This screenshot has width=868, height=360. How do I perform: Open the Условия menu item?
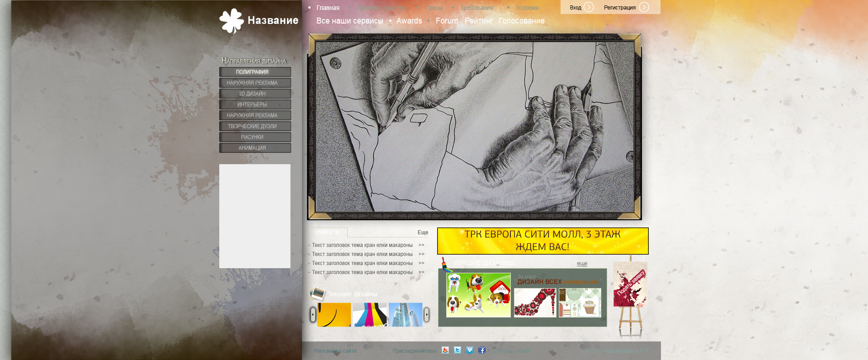pos(527,8)
